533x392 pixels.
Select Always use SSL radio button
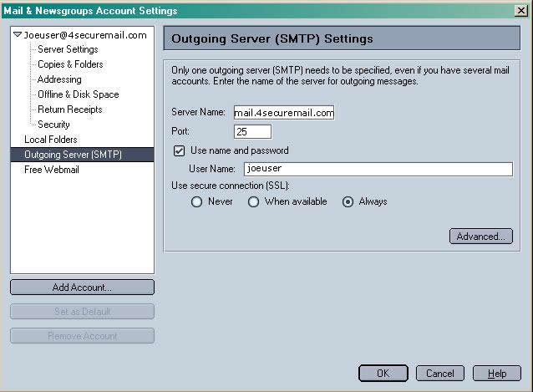pyautogui.click(x=348, y=201)
